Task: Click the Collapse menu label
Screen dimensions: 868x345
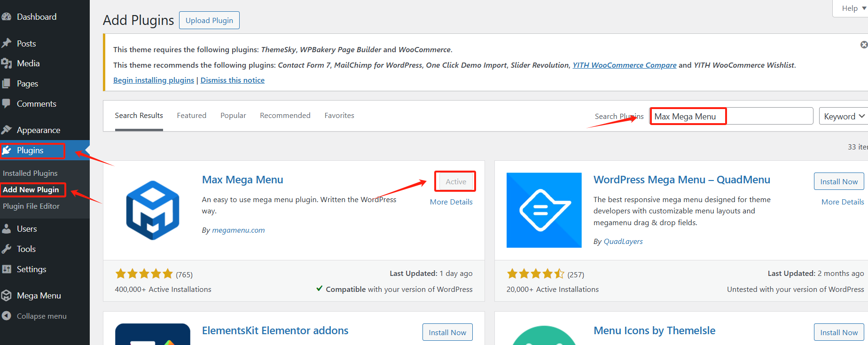Action: [x=42, y=316]
